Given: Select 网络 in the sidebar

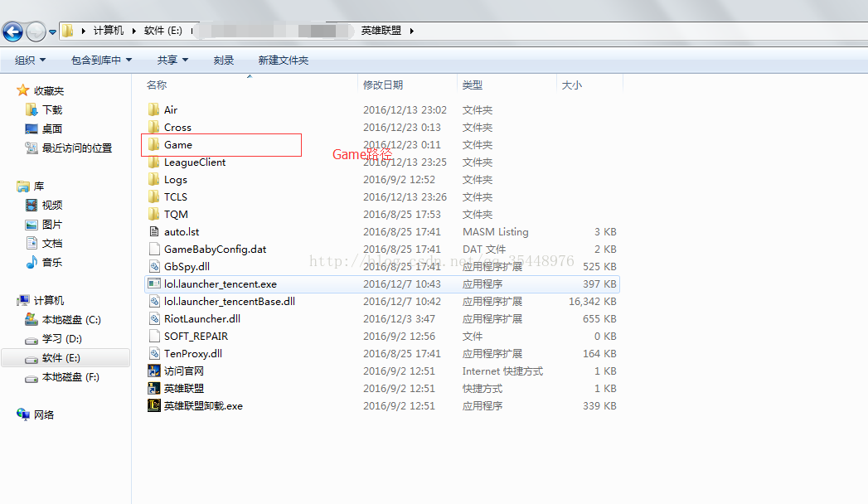Looking at the screenshot, I should pos(43,414).
